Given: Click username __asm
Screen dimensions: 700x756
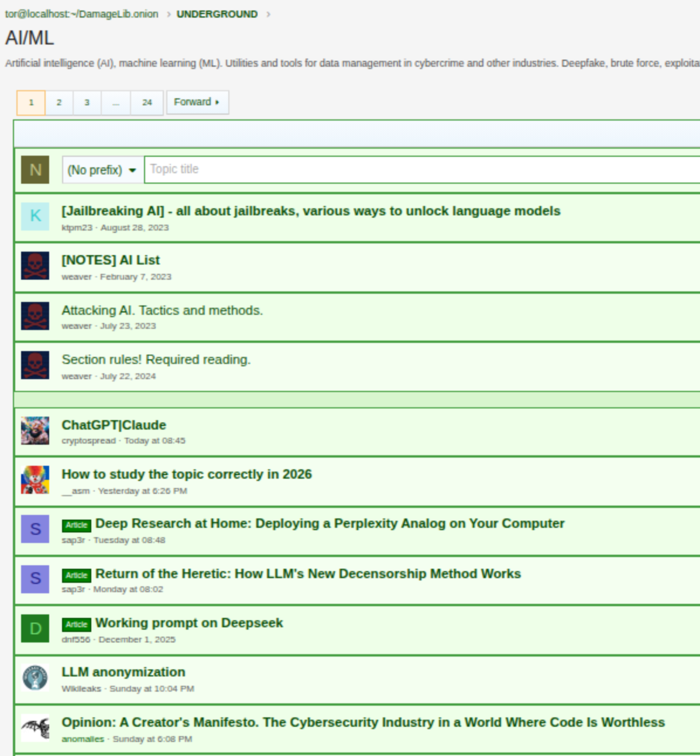Looking at the screenshot, I should (76, 491).
